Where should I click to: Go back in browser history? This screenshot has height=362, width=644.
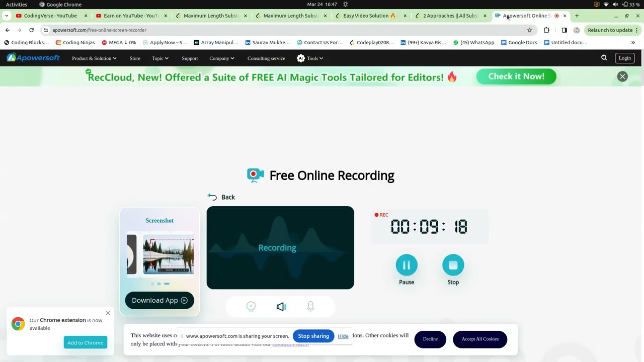pyautogui.click(x=8, y=30)
